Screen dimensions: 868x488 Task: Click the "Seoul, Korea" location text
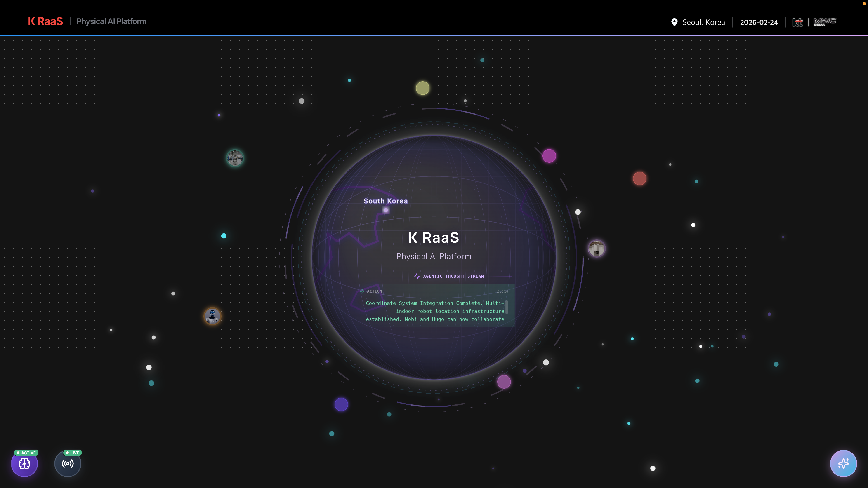coord(704,23)
